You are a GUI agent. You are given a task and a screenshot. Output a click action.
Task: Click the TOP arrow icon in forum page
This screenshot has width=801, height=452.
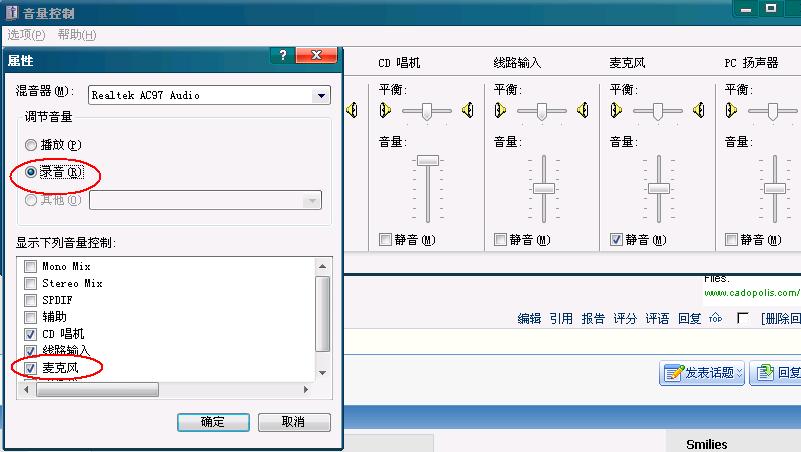(x=716, y=318)
